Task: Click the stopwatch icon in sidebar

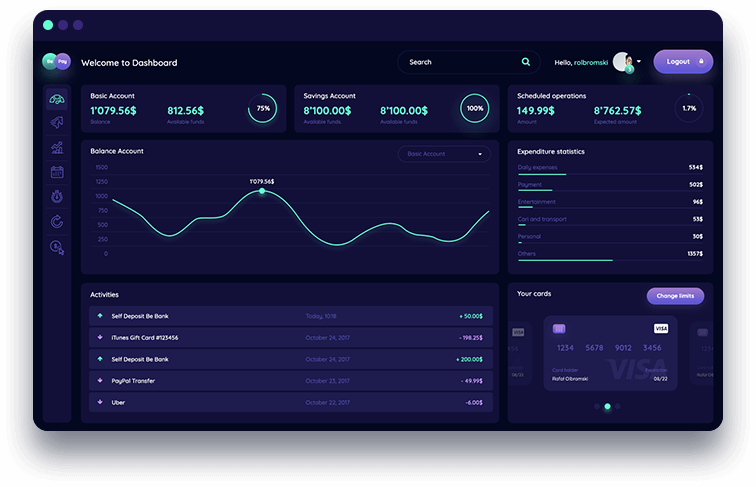Action: pyautogui.click(x=57, y=197)
